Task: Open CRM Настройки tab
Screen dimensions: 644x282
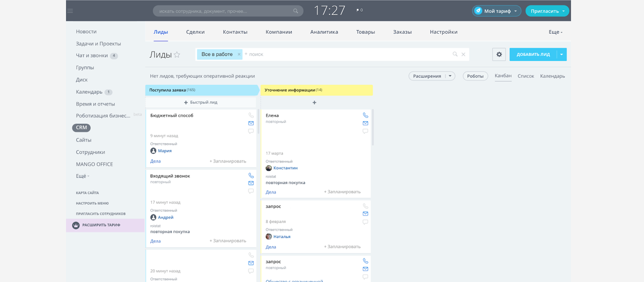Action: coord(444,32)
